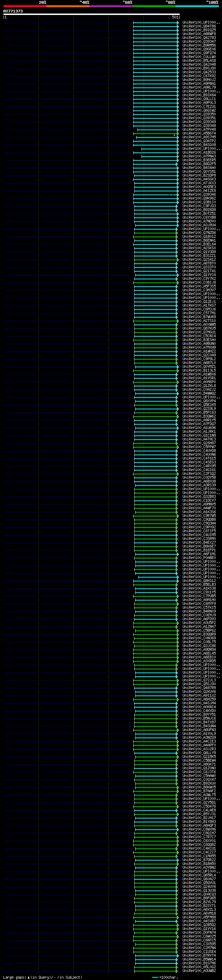Click hit label UniRef100_A7PN43
The width and height of the screenshot is (222, 980).
[199, 156]
